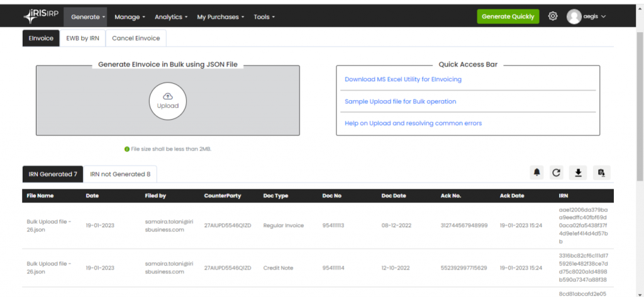
Task: Switch to Cancel EInvoice tab
Action: pos(136,38)
